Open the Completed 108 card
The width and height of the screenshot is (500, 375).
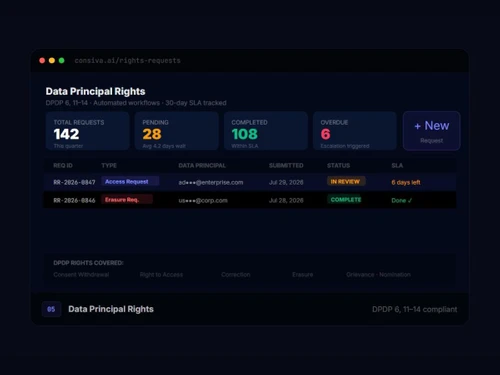pos(266,131)
